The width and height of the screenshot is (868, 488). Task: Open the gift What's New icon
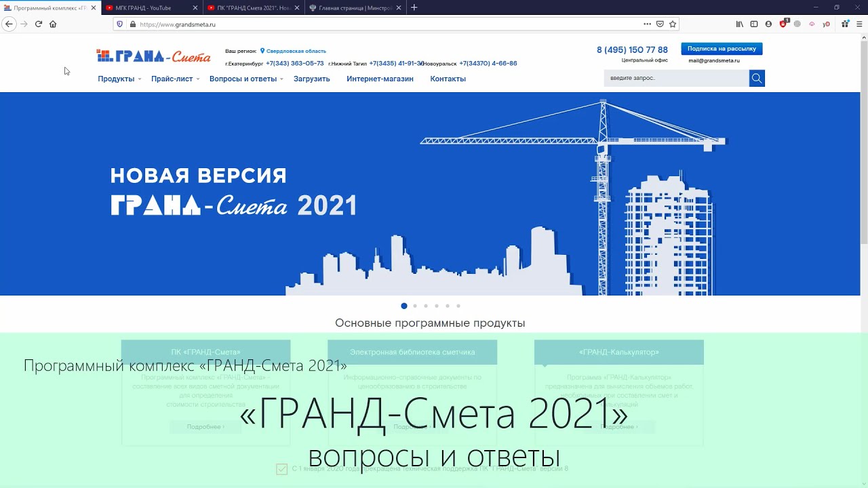(845, 24)
